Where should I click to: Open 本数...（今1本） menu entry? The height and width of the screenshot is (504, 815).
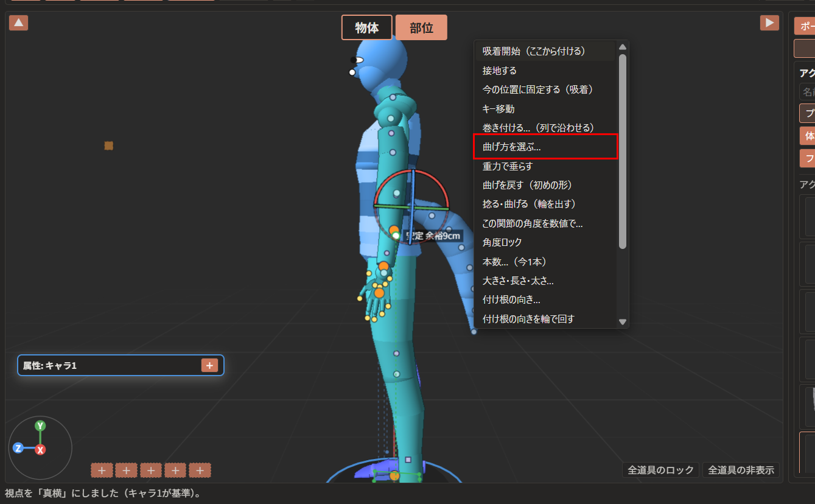pos(545,262)
